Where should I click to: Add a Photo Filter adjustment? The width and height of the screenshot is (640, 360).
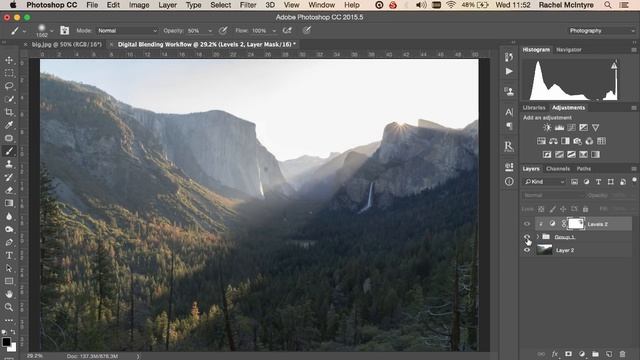pos(577,141)
